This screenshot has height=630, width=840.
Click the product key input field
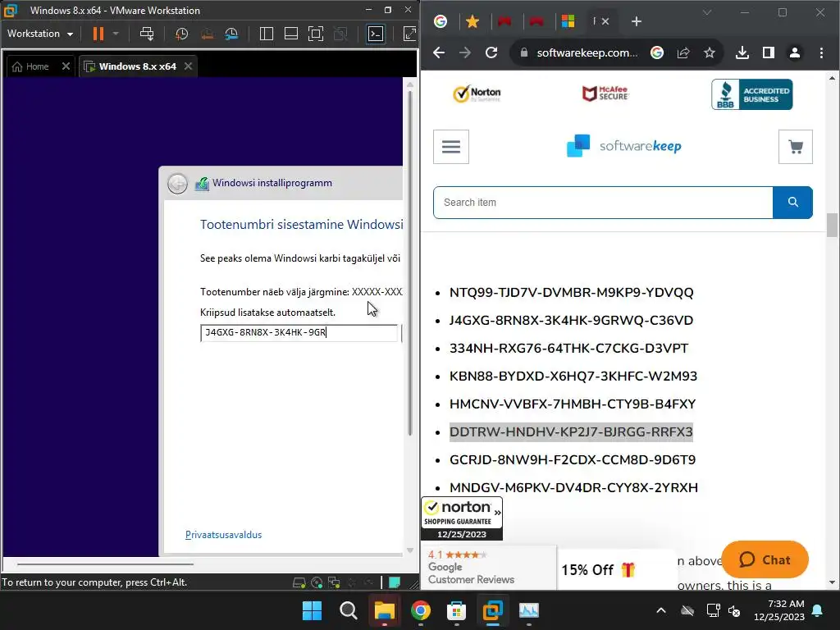click(x=299, y=333)
